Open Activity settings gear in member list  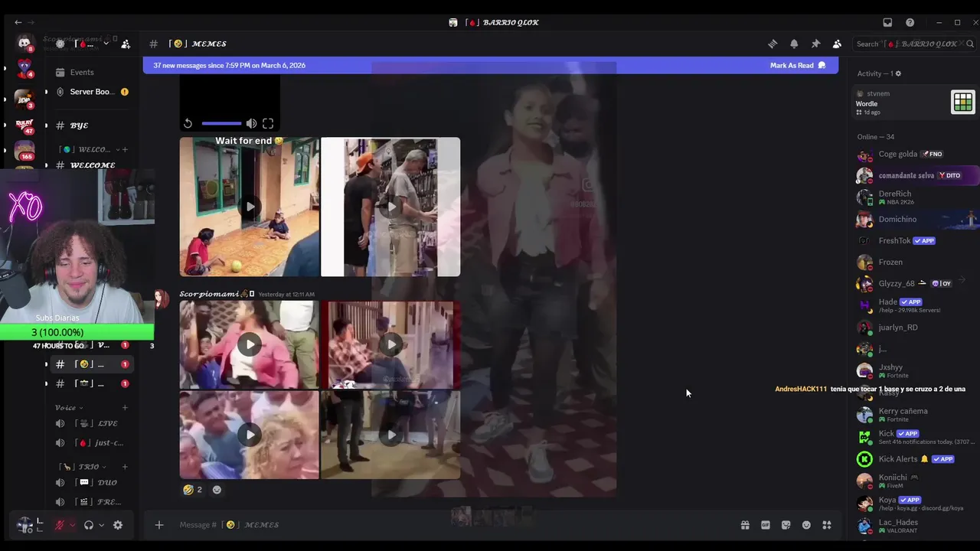click(898, 73)
